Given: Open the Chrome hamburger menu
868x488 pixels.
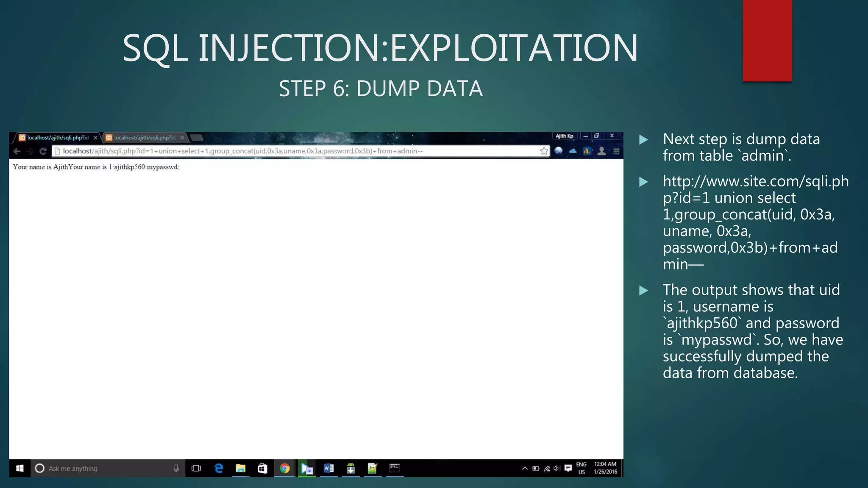Looking at the screenshot, I should point(616,151).
